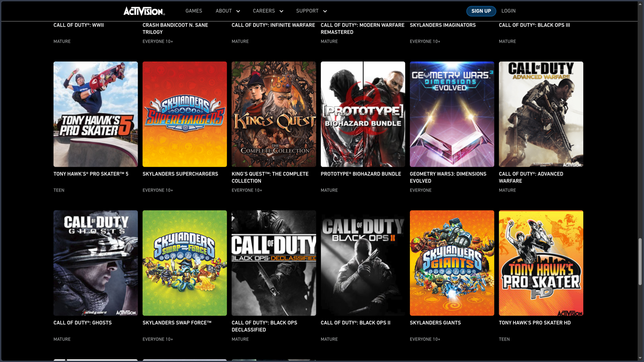Open Call of Duty Advanced Warfare cover
Viewport: 644px width, 362px height.
[x=541, y=114]
